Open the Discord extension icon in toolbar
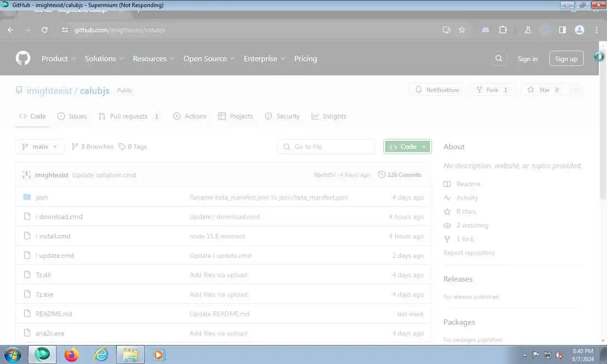Image resolution: width=607 pixels, height=364 pixels. tap(485, 30)
